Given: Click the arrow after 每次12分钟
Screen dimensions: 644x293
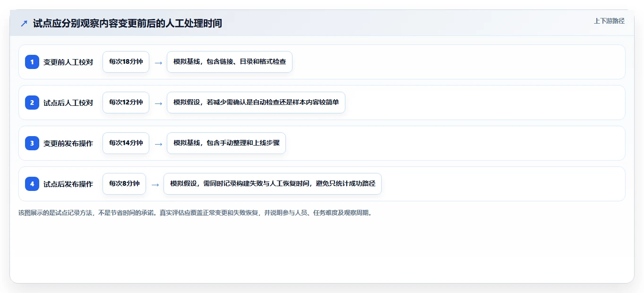Looking at the screenshot, I should (158, 103).
